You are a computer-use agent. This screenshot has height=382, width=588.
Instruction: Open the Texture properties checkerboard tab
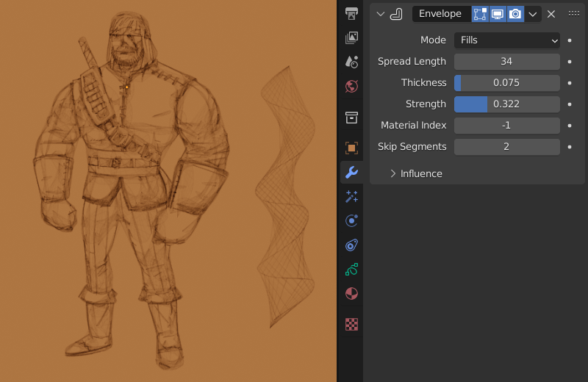[351, 324]
